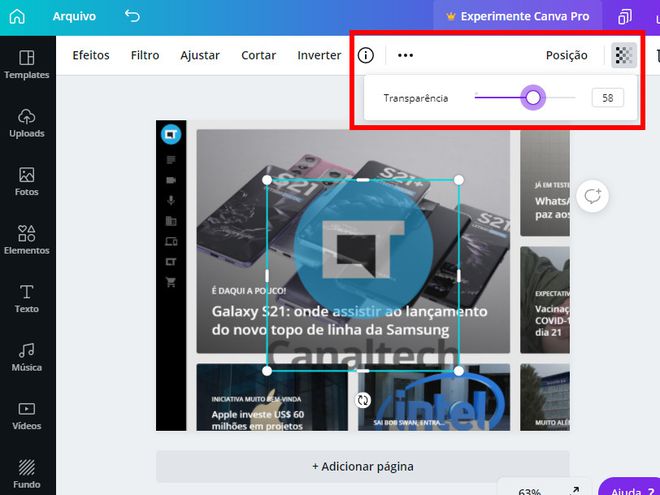Screen dimensions: 660x495
Task: Click the trash delete icon in the toolbar
Action: 658,55
